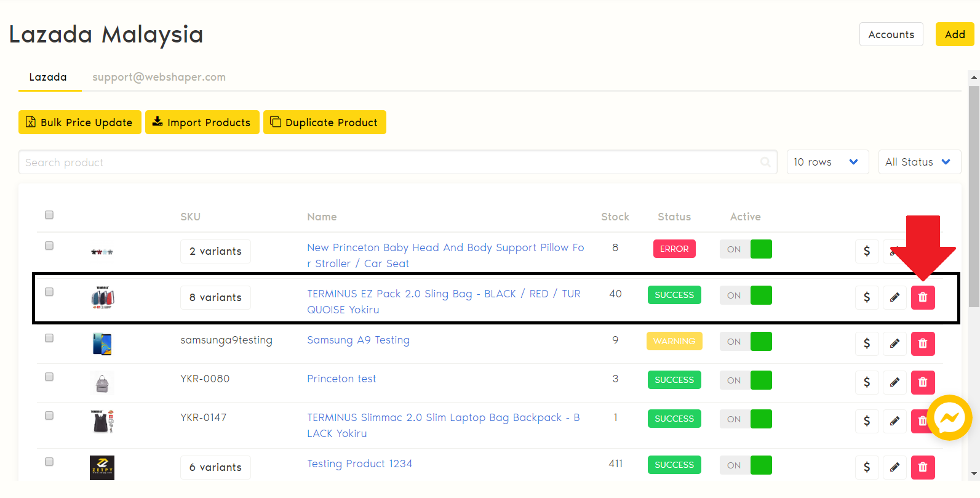
Task: Click edit pencil for Samsung A9 Testing
Action: click(894, 343)
